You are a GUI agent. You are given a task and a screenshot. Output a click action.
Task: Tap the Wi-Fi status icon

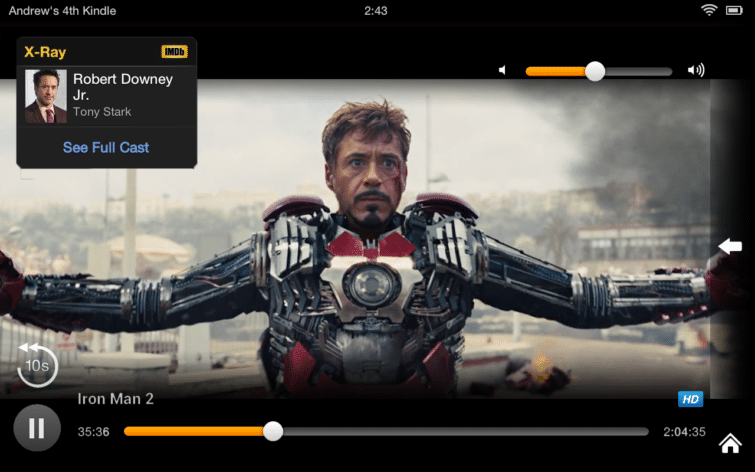tap(709, 10)
